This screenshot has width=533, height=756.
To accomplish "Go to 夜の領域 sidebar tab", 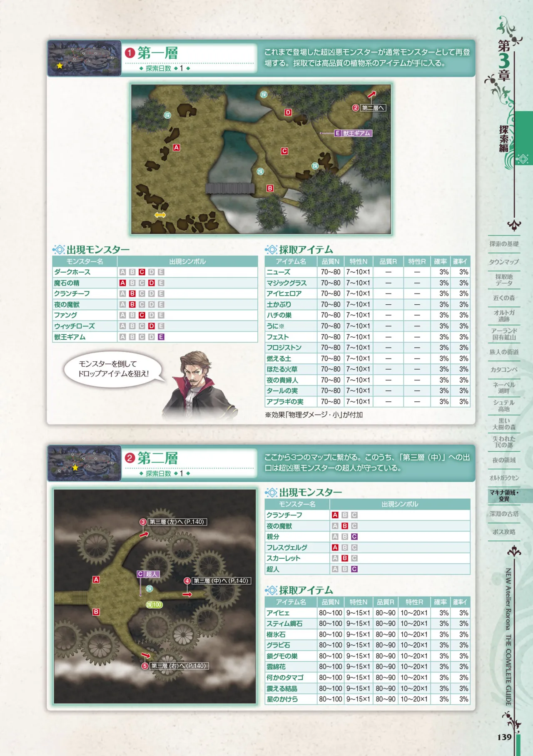I will pyautogui.click(x=504, y=460).
